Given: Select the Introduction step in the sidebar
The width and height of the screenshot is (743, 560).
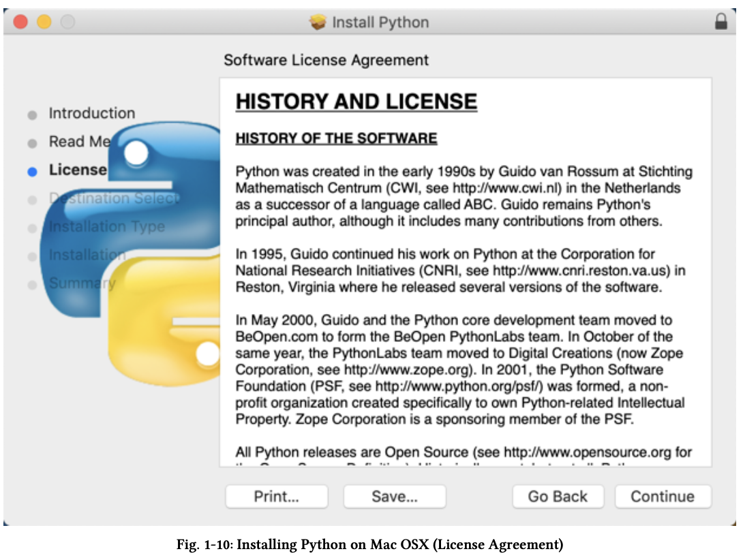Looking at the screenshot, I should pyautogui.click(x=92, y=113).
